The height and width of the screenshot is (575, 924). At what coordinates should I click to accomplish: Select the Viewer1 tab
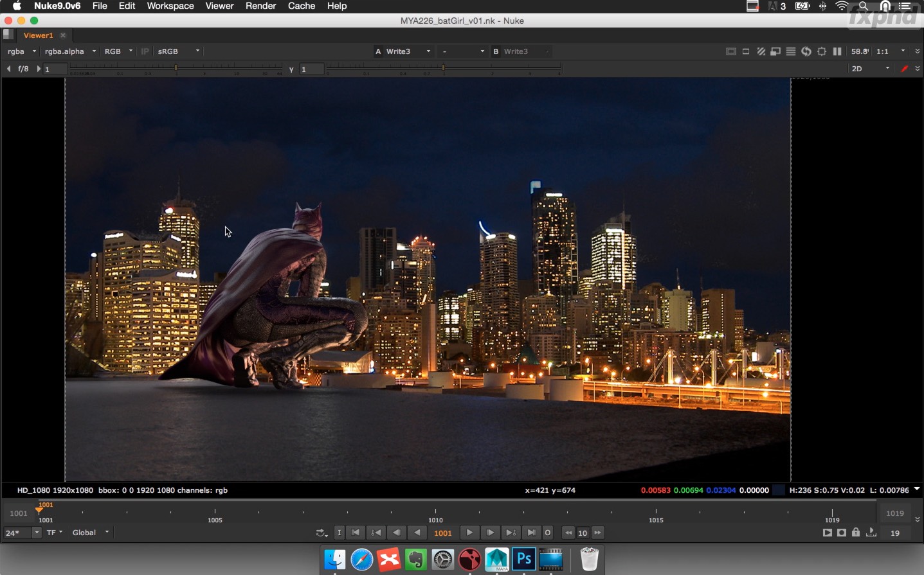(38, 35)
